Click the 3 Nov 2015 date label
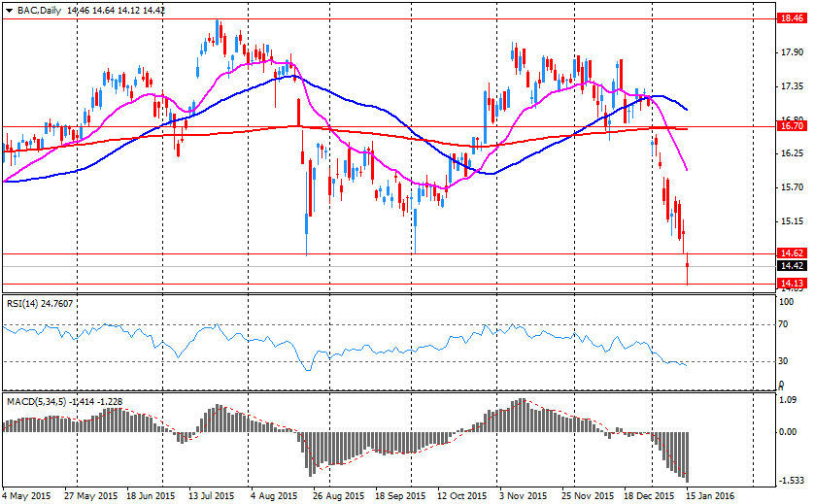The image size is (814, 504). (522, 494)
